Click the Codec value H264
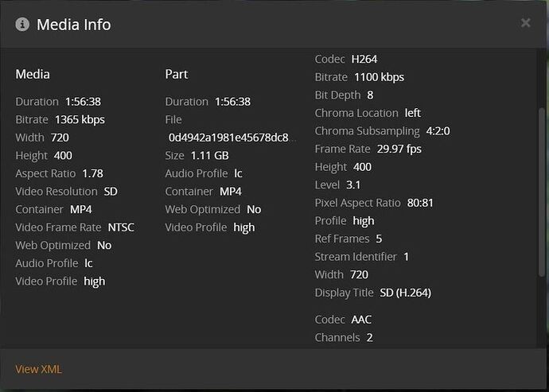Image resolution: width=549 pixels, height=392 pixels. [365, 59]
